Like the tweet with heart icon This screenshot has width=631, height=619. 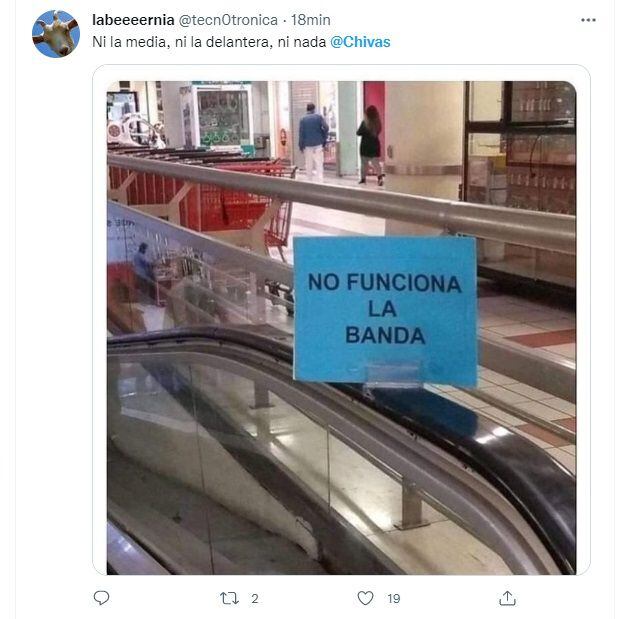pyautogui.click(x=365, y=598)
